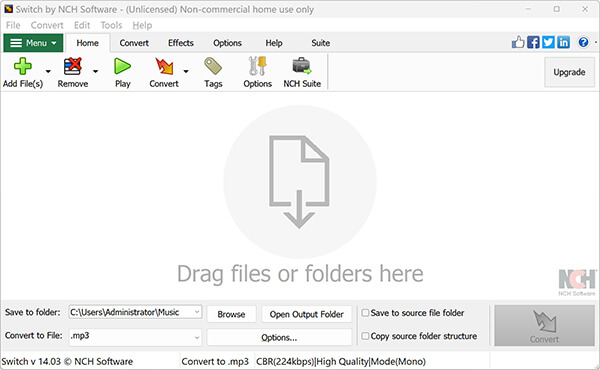The image size is (600, 370).
Task: Switch to the Home ribbon tab
Action: [88, 43]
